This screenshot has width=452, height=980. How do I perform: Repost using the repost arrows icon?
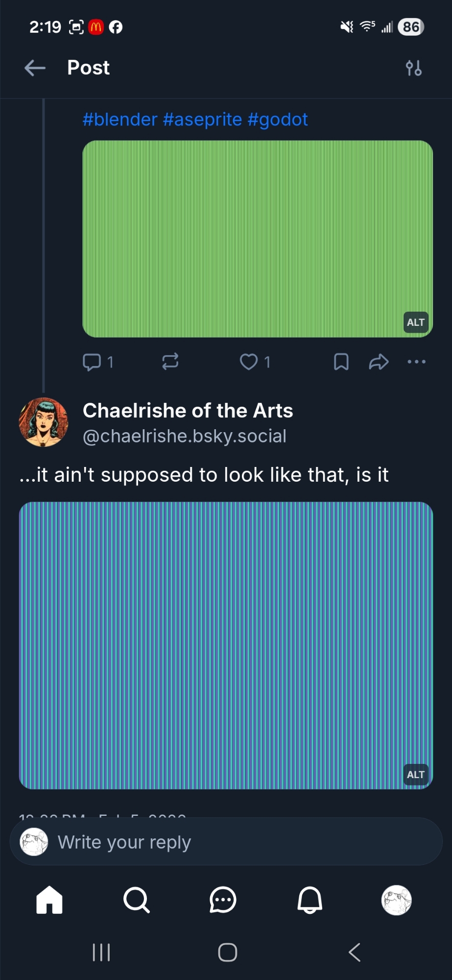170,362
